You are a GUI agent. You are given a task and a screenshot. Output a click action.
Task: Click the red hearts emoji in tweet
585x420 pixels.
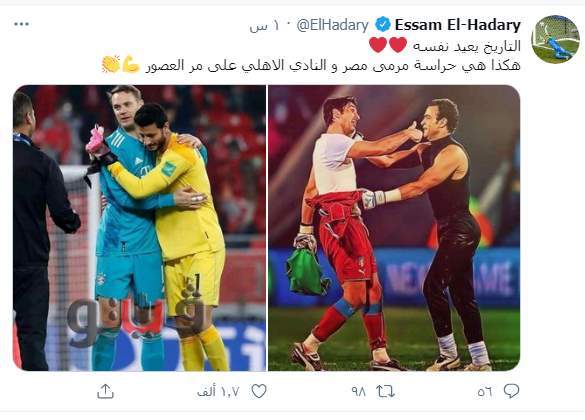[388, 45]
